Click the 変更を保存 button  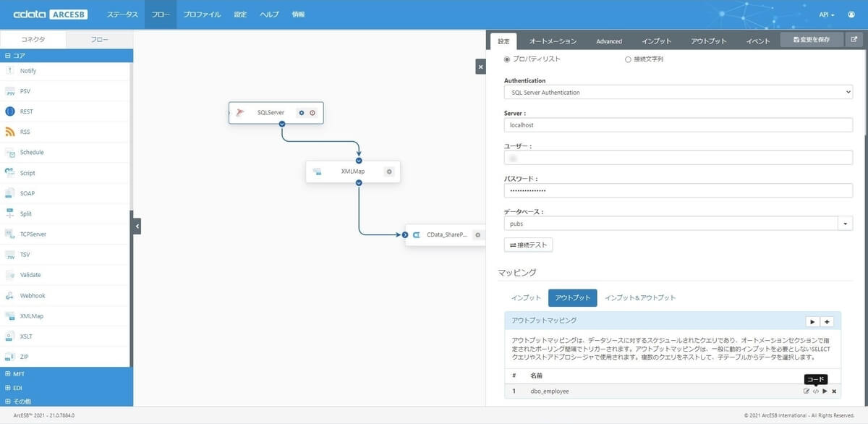click(x=812, y=40)
